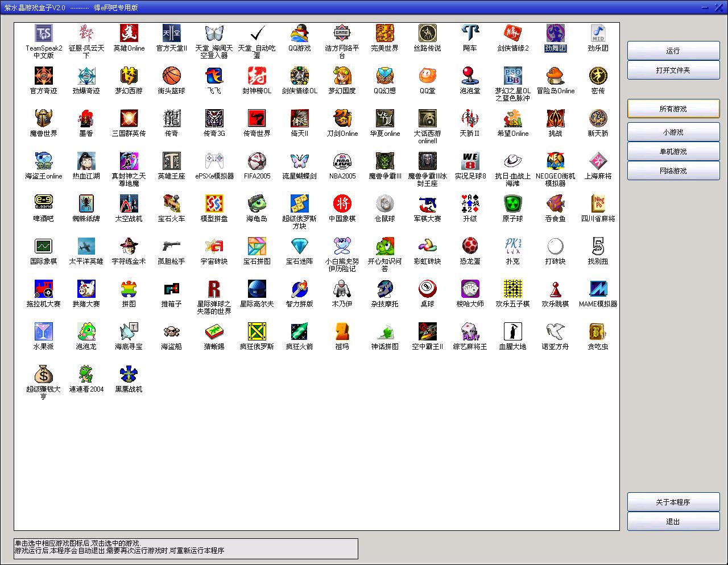Select the 原子球 game icon
This screenshot has height=565, width=728.
click(x=513, y=203)
